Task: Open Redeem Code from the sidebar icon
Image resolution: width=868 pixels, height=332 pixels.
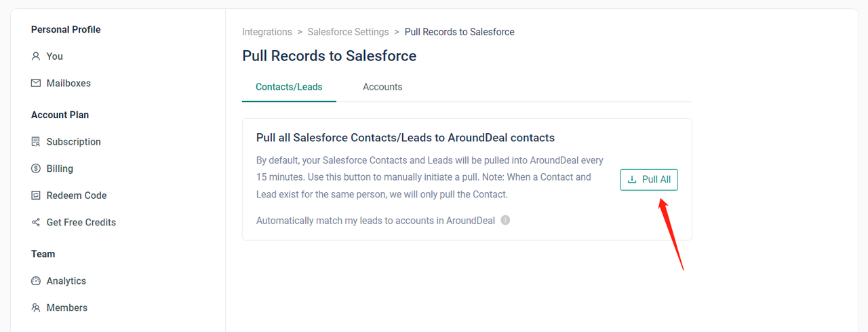Action: [x=36, y=196]
